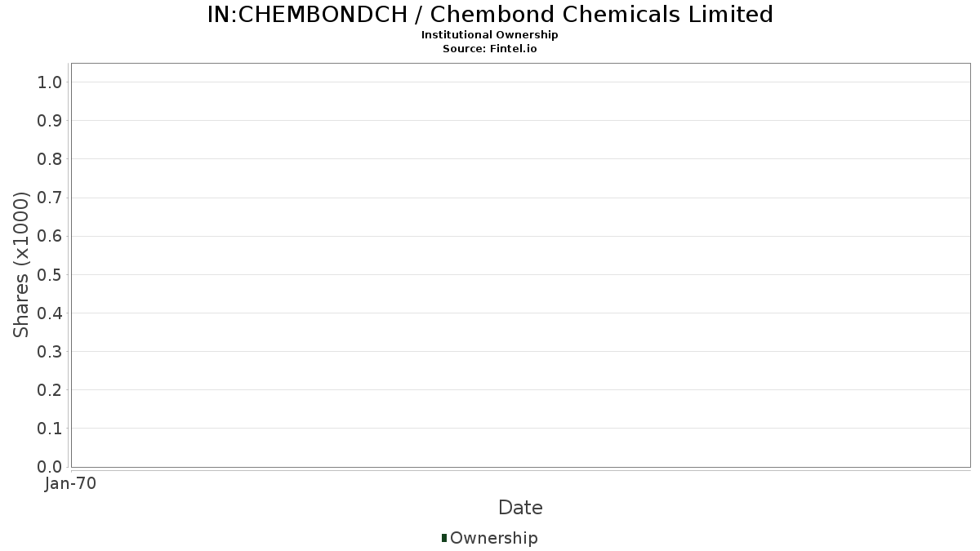980x551 pixels.
Task: Click the green Ownership legend swatch
Action: tap(443, 538)
